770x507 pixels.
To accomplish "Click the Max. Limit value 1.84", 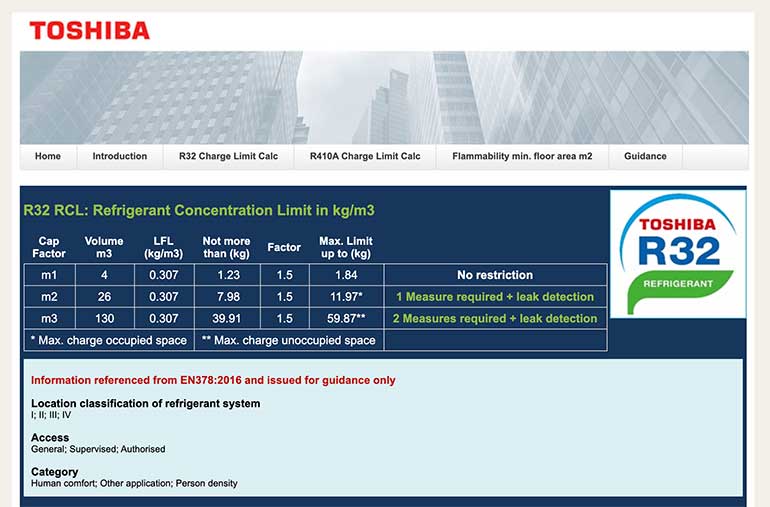I will (346, 275).
